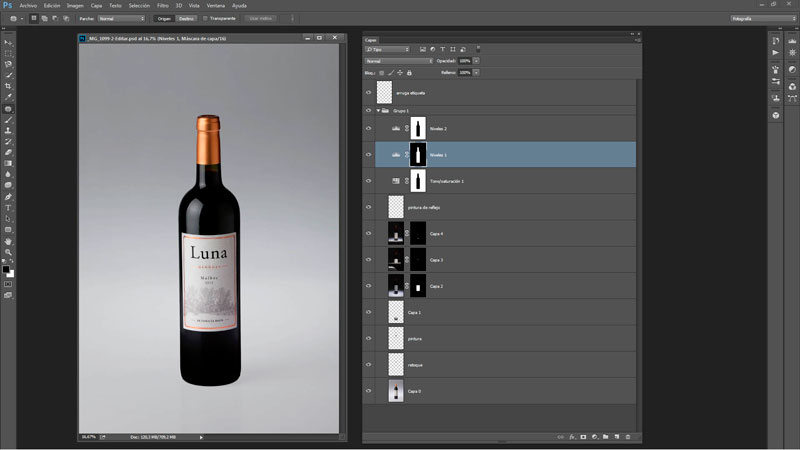
Task: Select the History Brush tool
Action: pos(8,141)
